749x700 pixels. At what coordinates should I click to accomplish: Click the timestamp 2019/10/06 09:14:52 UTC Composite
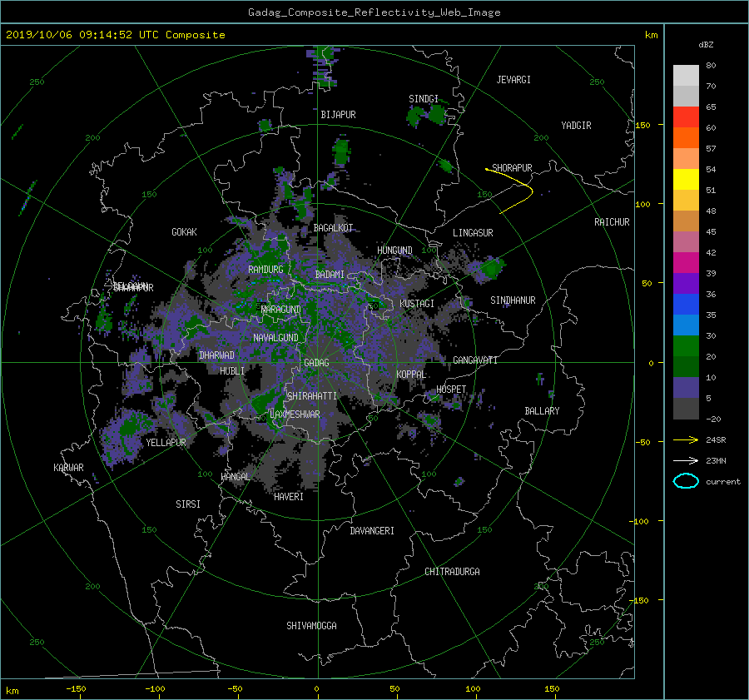[115, 35]
